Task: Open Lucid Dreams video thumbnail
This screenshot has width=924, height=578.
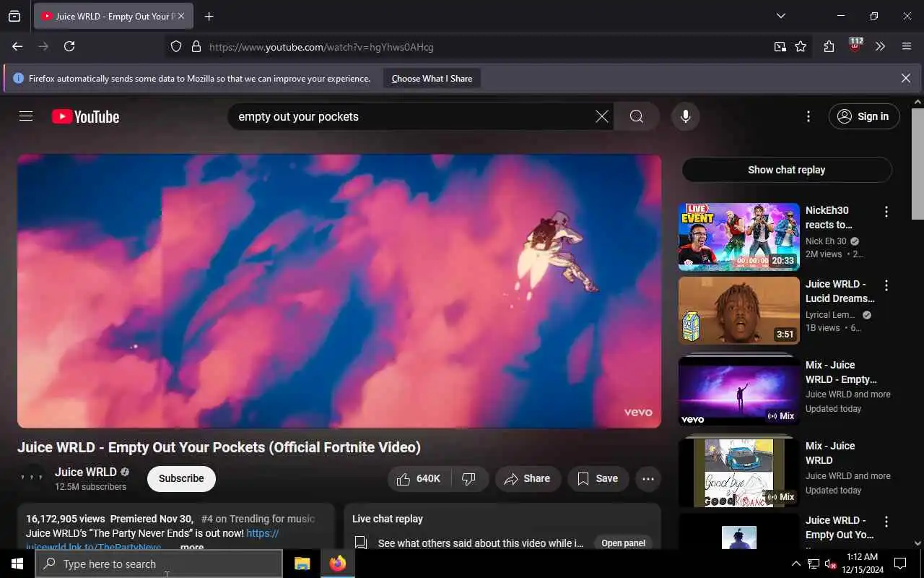Action: 738,311
